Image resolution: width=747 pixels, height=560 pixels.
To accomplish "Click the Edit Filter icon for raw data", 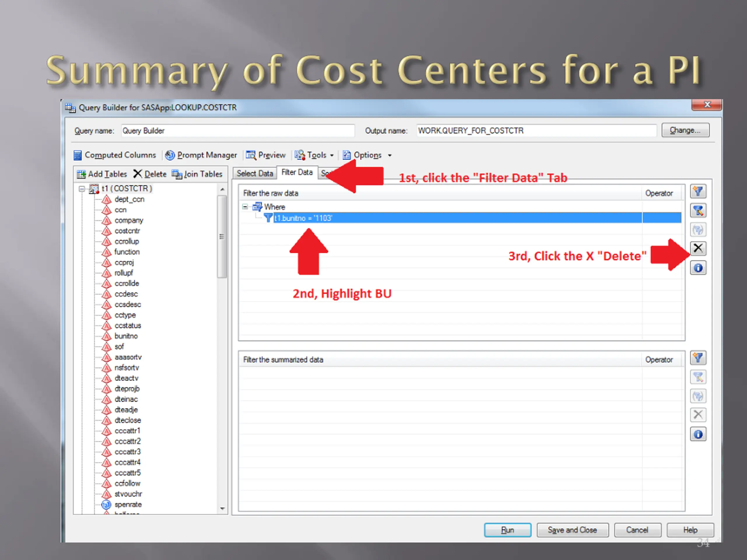I will pyautogui.click(x=698, y=211).
